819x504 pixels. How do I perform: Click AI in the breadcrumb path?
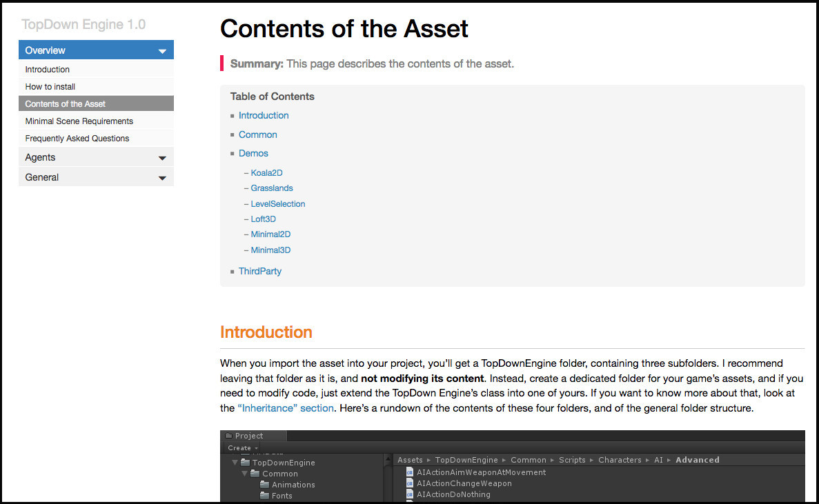pos(659,460)
